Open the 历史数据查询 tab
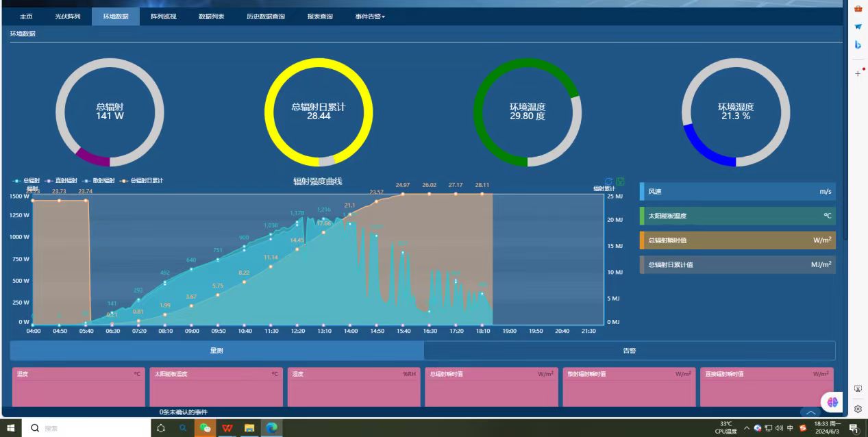Screen dimensions: 868x437 point(265,16)
